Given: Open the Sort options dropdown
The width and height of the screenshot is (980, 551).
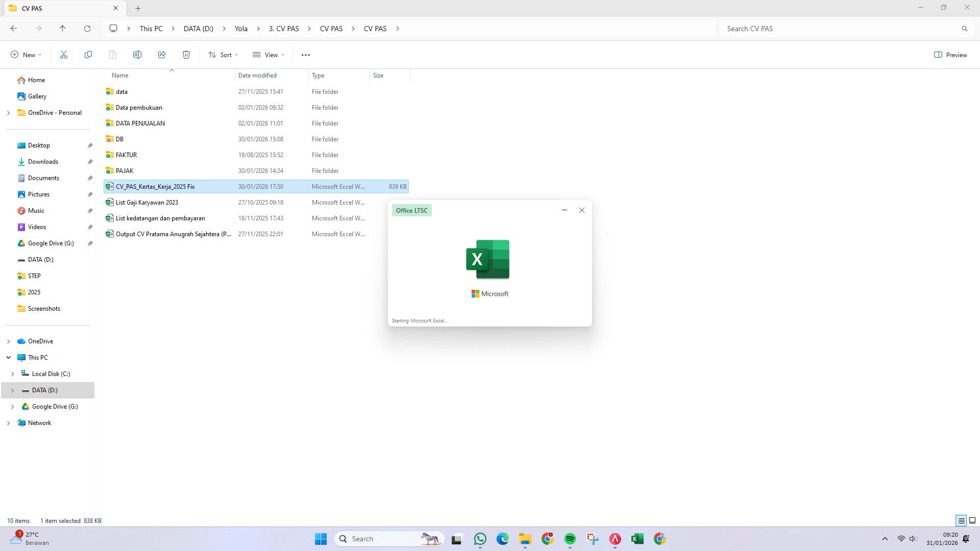Looking at the screenshot, I should tap(223, 55).
